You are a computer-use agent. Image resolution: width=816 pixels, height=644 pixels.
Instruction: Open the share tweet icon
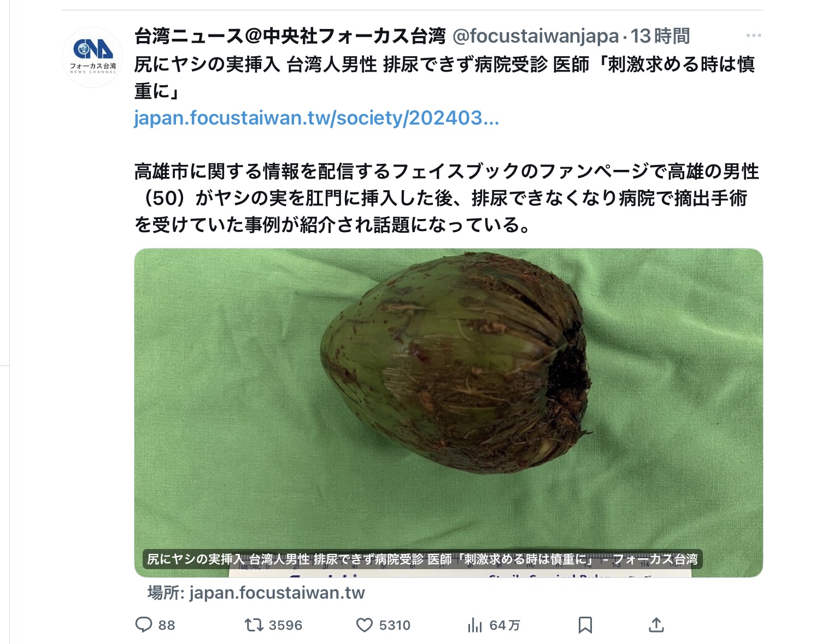coord(656,625)
